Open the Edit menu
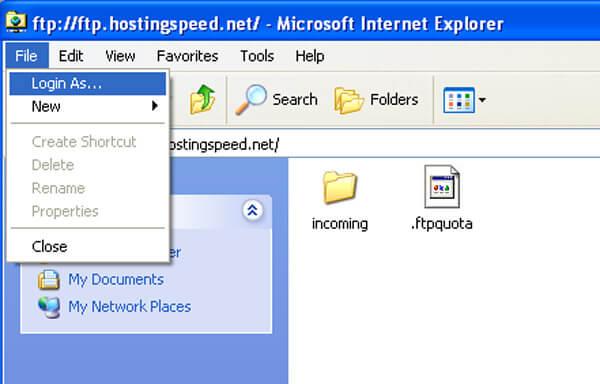This screenshot has height=384, width=600. click(x=71, y=56)
